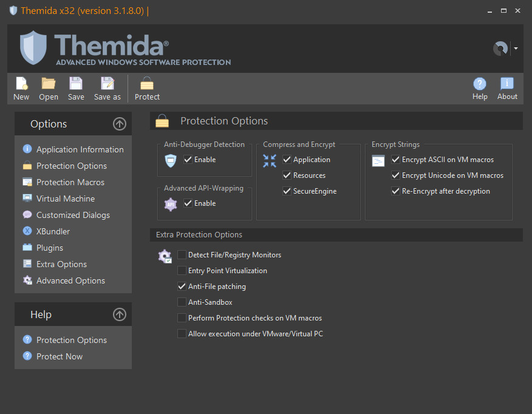532x414 pixels.
Task: Enable the Anti-Sandbox checkbox
Action: pyautogui.click(x=182, y=302)
